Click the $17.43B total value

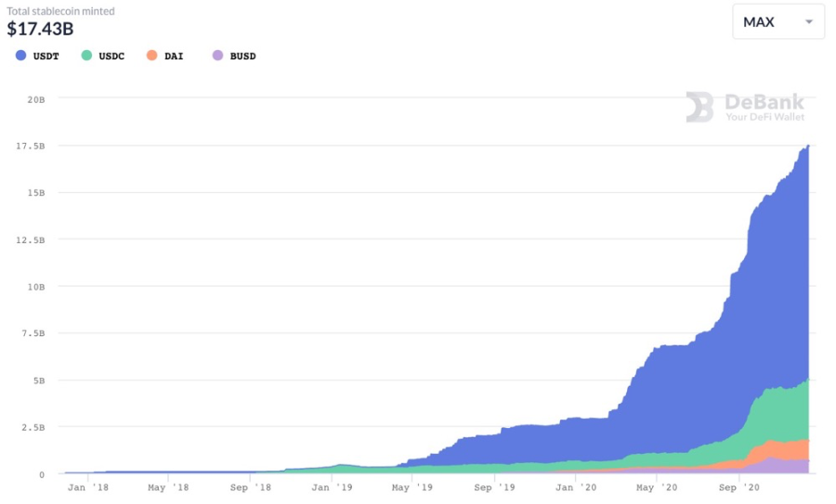(x=40, y=29)
